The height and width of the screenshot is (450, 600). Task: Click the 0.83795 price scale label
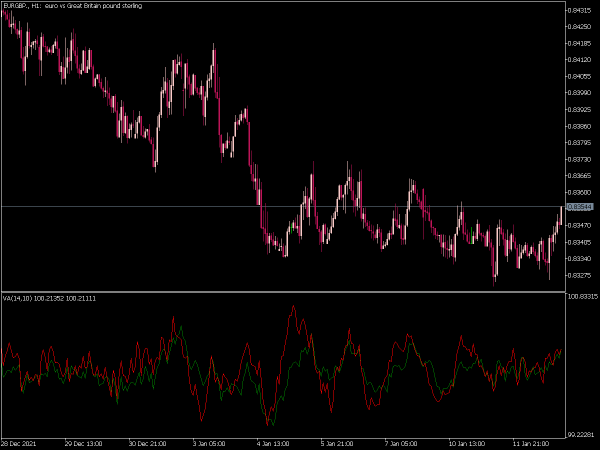[580, 143]
